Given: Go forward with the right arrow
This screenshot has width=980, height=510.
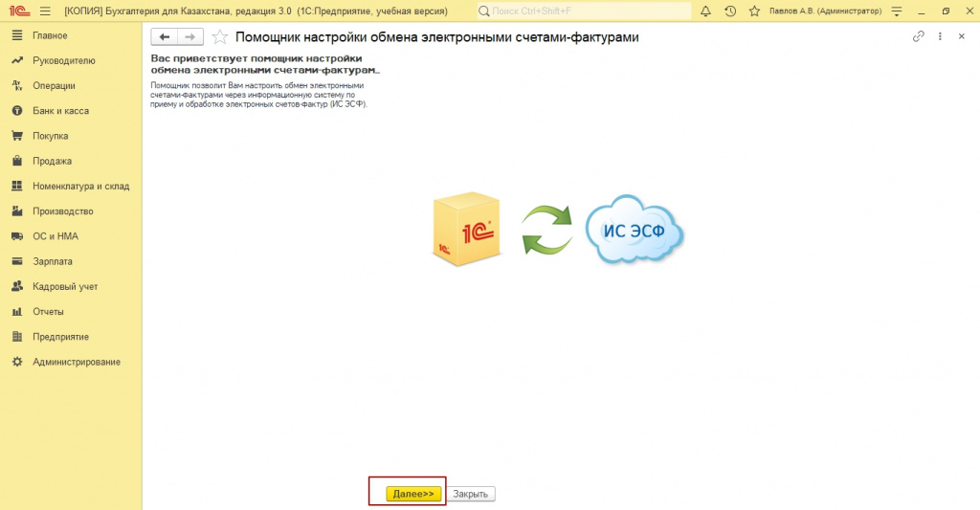Looking at the screenshot, I should point(190,37).
